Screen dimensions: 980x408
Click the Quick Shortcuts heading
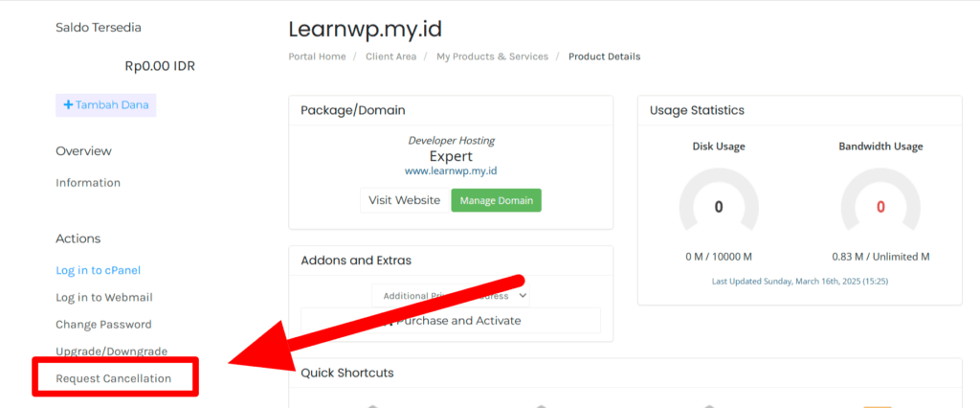pos(347,373)
